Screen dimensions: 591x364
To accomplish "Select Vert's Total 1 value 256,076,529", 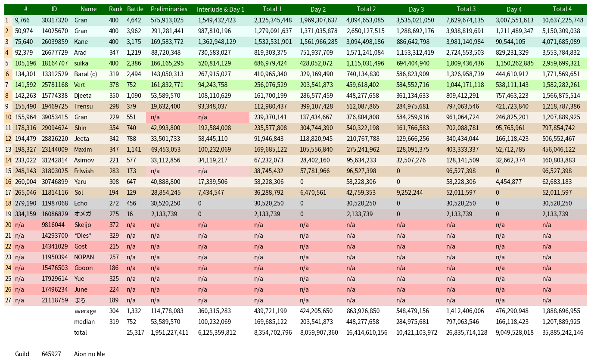I will pos(271,85).
